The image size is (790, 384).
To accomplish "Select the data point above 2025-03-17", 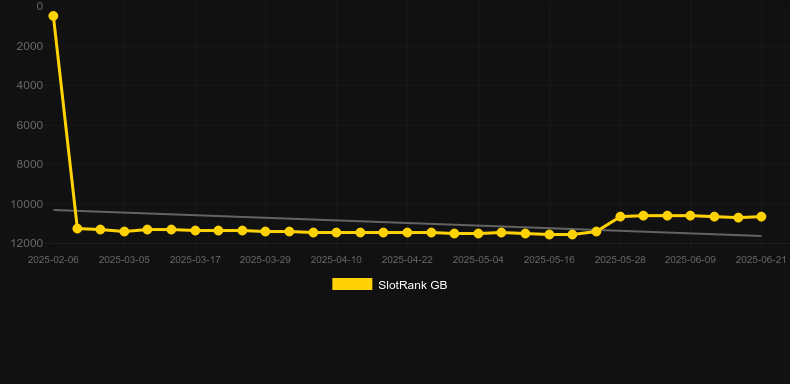I will (x=195, y=230).
